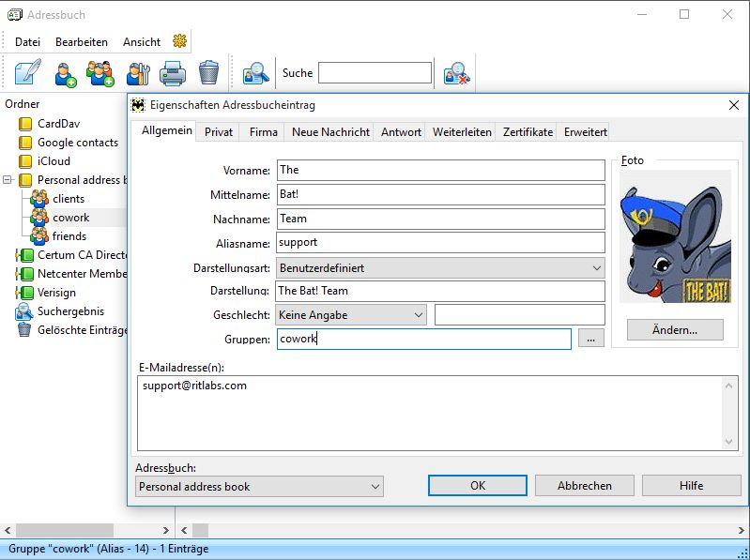The height and width of the screenshot is (560, 750).
Task: Switch to the Zertifikate tab
Action: click(528, 132)
